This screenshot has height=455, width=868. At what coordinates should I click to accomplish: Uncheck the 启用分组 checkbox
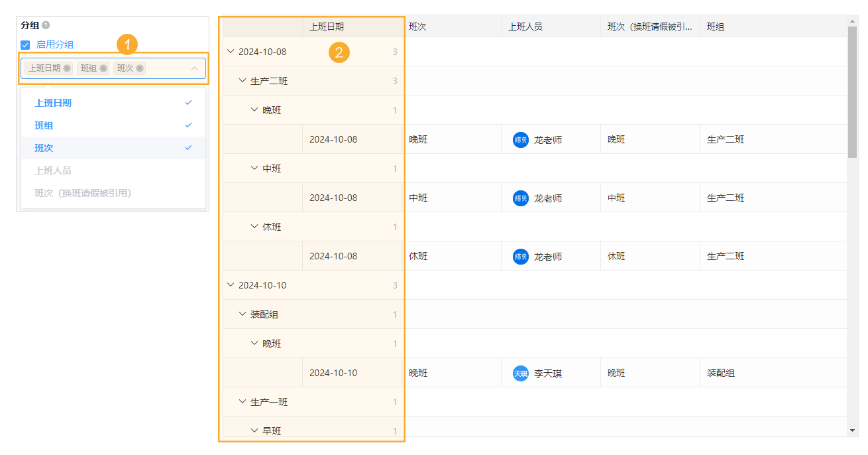pos(25,44)
